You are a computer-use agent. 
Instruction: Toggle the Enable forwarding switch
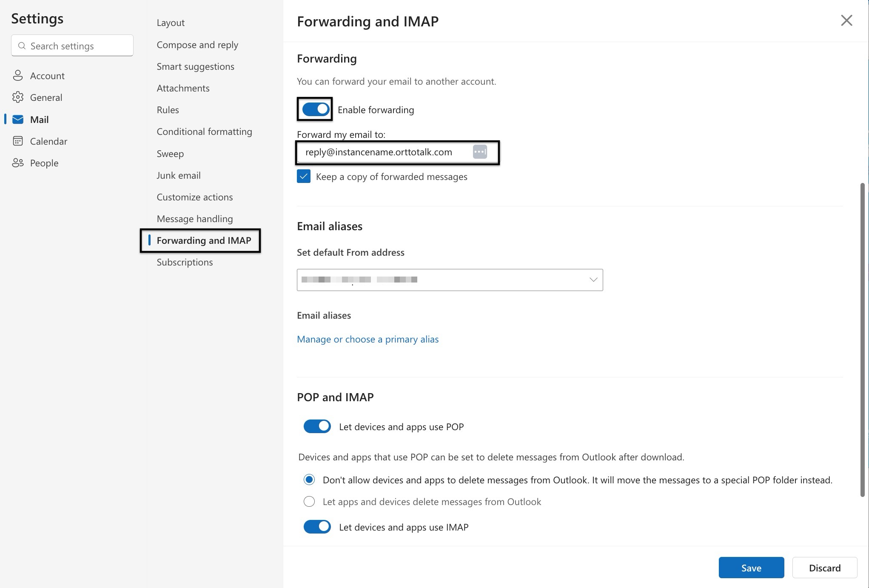pyautogui.click(x=315, y=109)
